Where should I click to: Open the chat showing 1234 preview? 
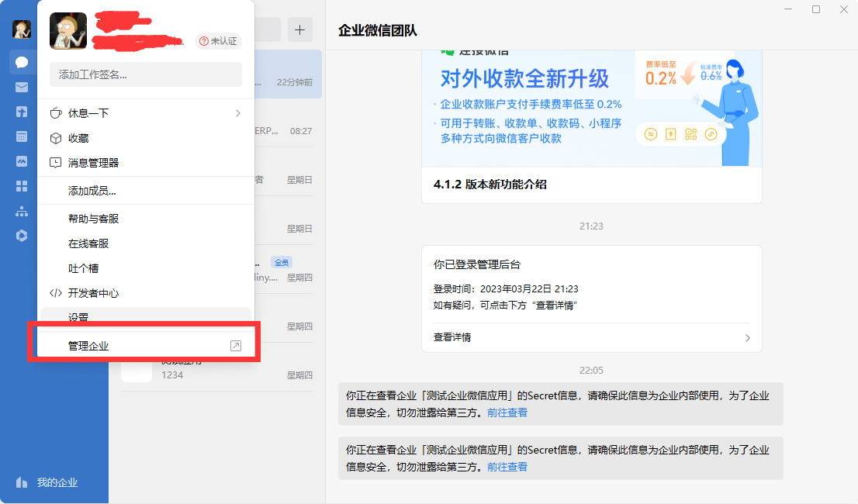[x=216, y=368]
